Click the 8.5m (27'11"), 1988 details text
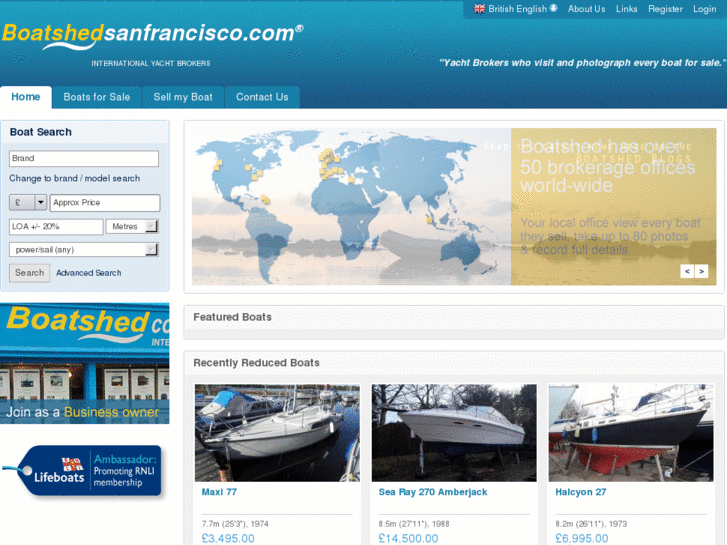This screenshot has height=545, width=727. 414,524
